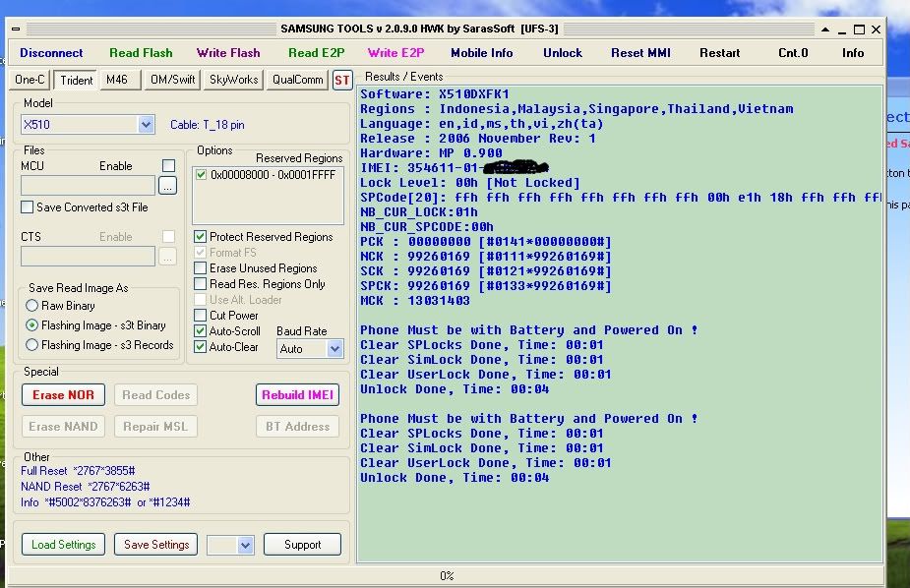This screenshot has width=910, height=588.
Task: Toggle the Auto-Scroll checkbox
Action: point(201,330)
